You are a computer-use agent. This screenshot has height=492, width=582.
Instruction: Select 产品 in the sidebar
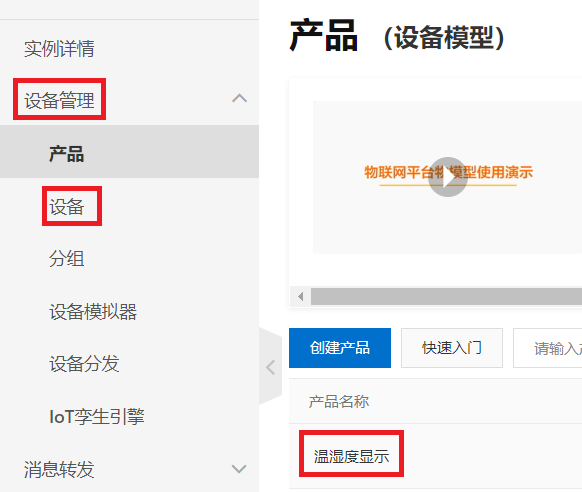coord(67,154)
